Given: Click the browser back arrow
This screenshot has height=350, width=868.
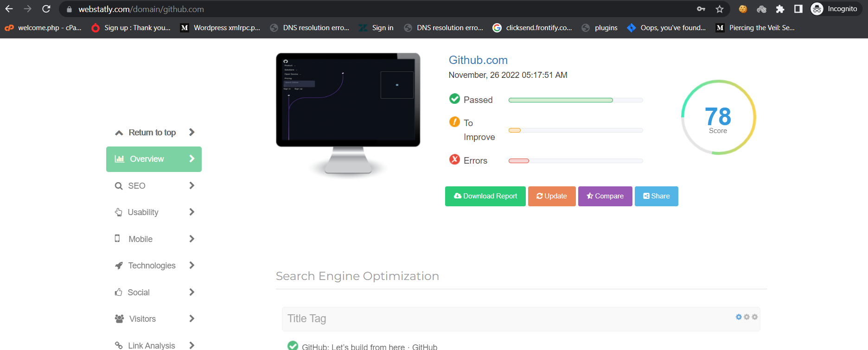Looking at the screenshot, I should pyautogui.click(x=9, y=9).
